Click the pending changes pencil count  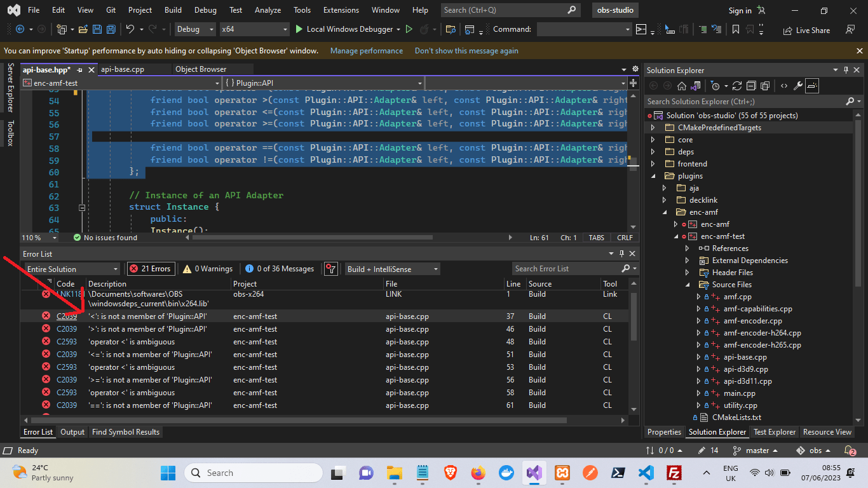[x=708, y=451]
